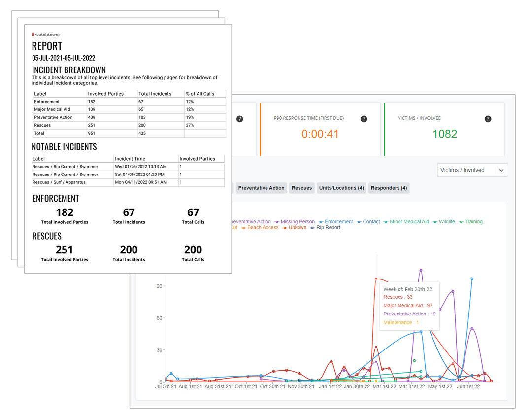
Task: Toggle Training legend entry
Action: tap(470, 222)
